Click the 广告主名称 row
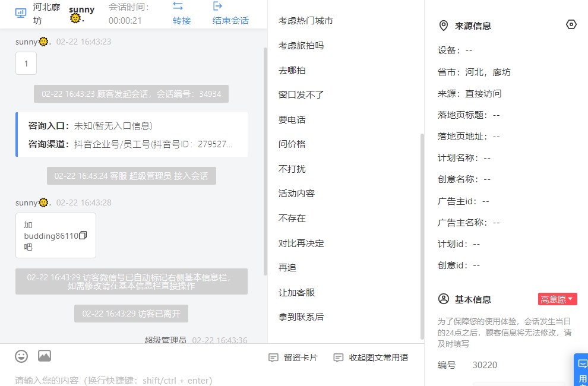Screen dimensions: 588x386 [469, 223]
